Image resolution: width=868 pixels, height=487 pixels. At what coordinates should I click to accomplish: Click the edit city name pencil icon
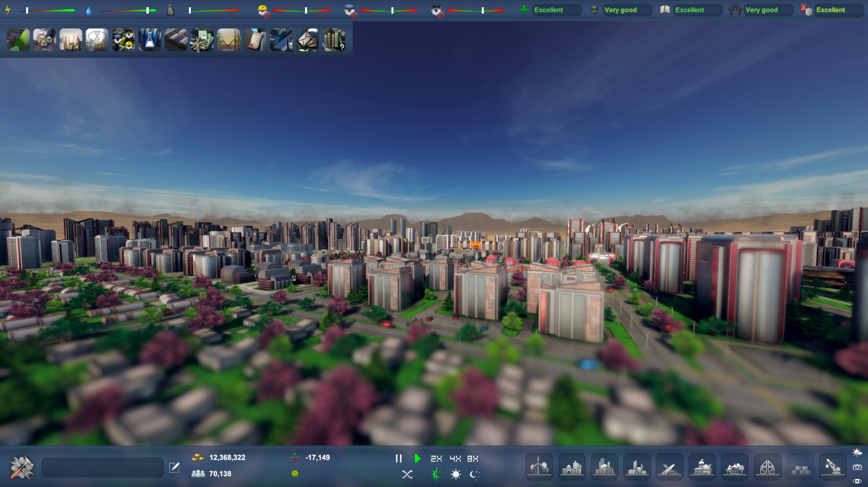[x=174, y=468]
